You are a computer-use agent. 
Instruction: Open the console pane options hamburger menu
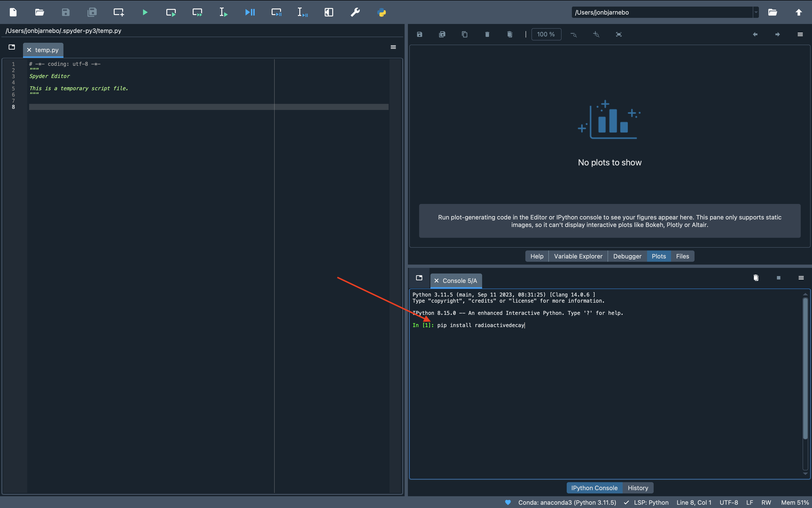pos(801,278)
